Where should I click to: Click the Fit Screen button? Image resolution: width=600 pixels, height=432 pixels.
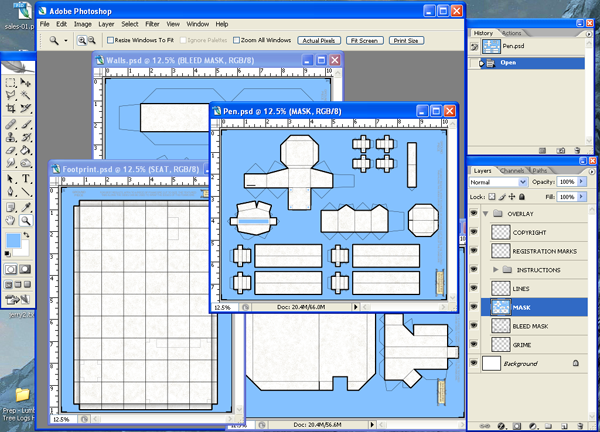(364, 41)
